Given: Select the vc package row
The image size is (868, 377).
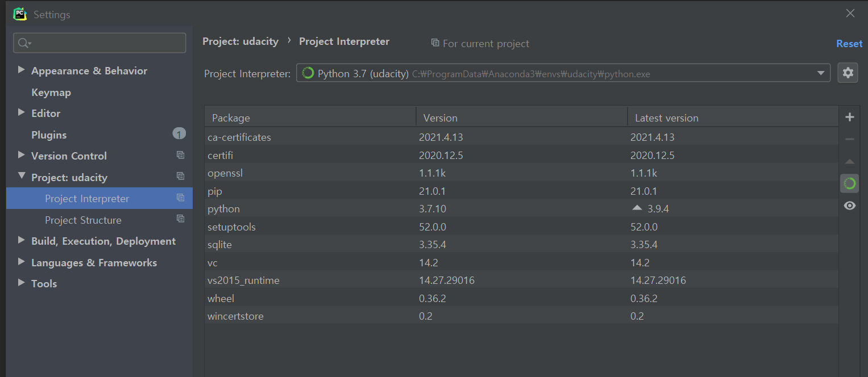Looking at the screenshot, I should tap(521, 262).
